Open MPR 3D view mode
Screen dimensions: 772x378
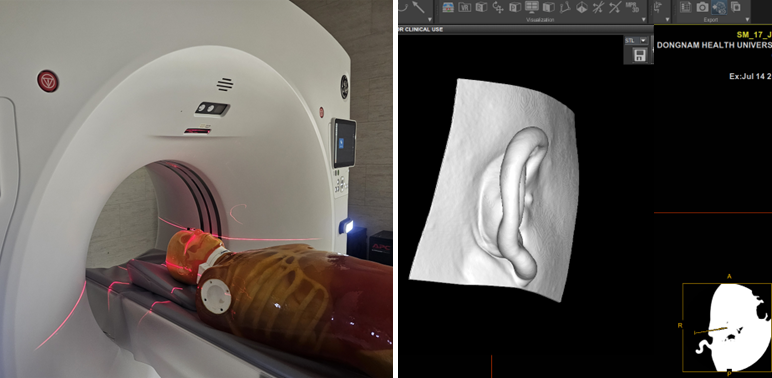(632, 7)
